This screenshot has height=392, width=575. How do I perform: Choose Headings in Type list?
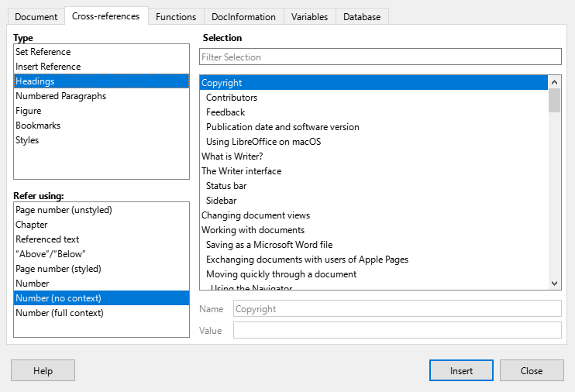pos(102,81)
